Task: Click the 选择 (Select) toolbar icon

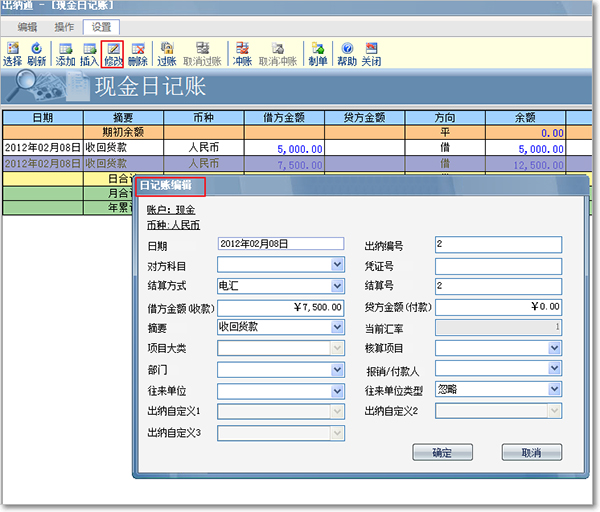Action: click(x=12, y=53)
